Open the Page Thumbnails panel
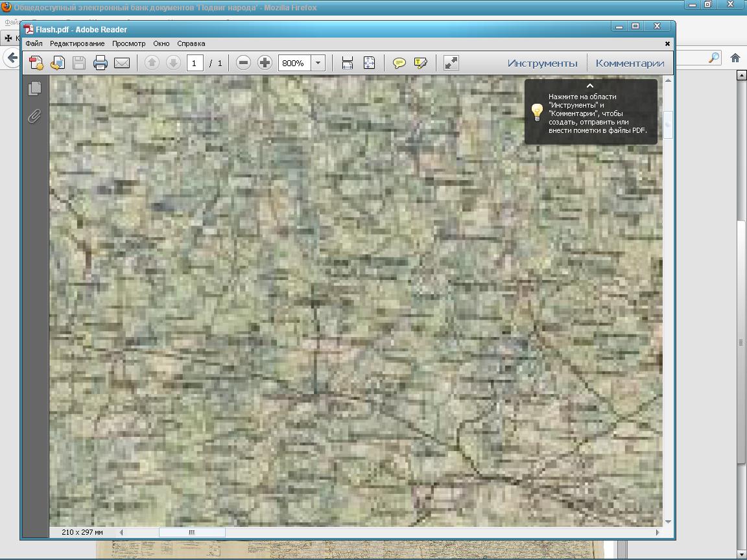Screen dimensions: 747x560 (34, 88)
